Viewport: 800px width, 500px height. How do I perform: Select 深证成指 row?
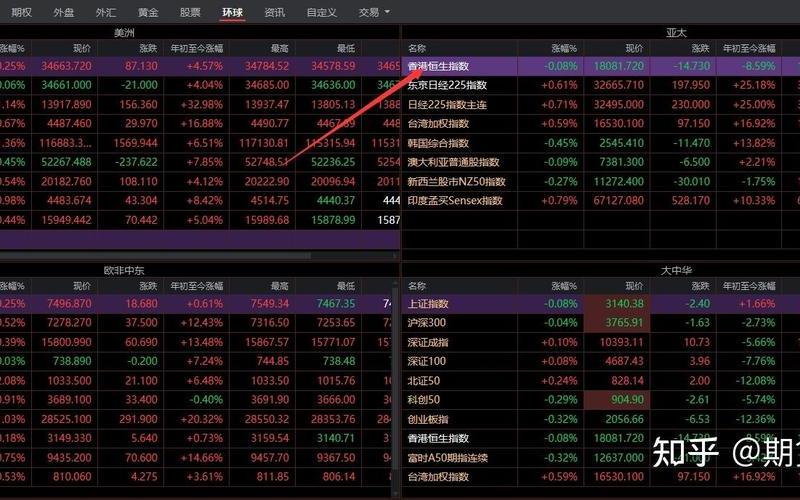[x=601, y=342]
